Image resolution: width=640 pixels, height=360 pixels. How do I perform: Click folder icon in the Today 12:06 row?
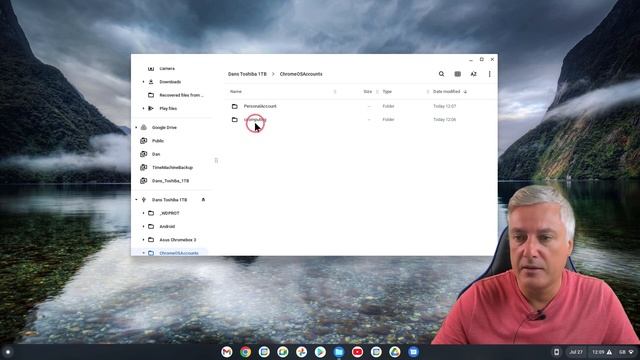pyautogui.click(x=235, y=120)
